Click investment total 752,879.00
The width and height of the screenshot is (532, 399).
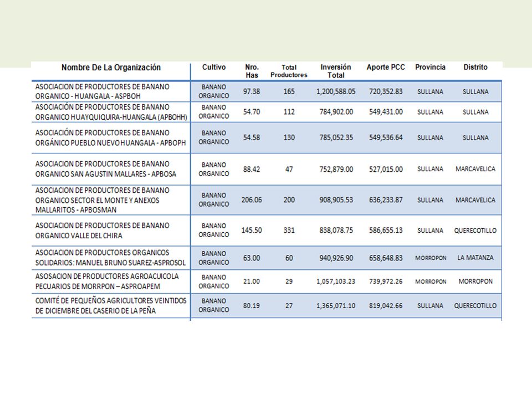336,169
